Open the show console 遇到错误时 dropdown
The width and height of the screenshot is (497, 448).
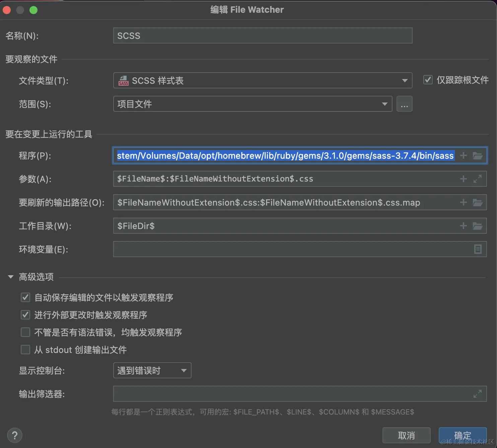(152, 370)
